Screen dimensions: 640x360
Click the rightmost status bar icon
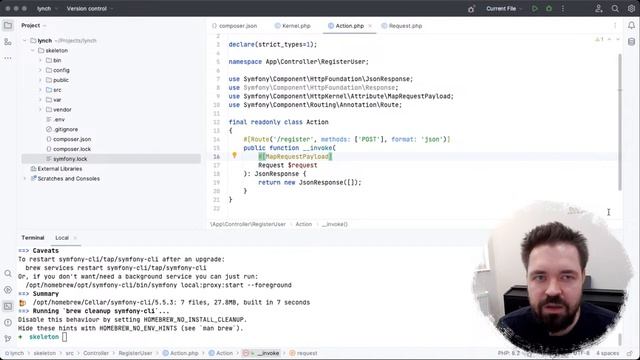(630, 353)
